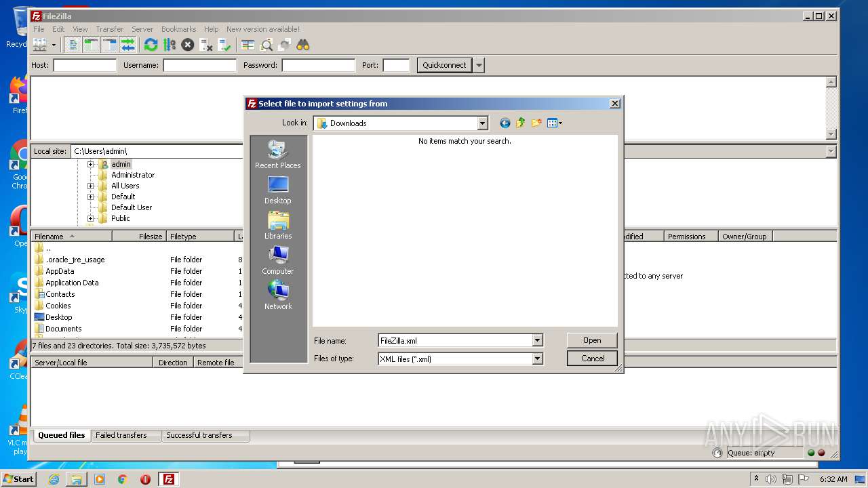Disconnect from server icon

(206, 45)
